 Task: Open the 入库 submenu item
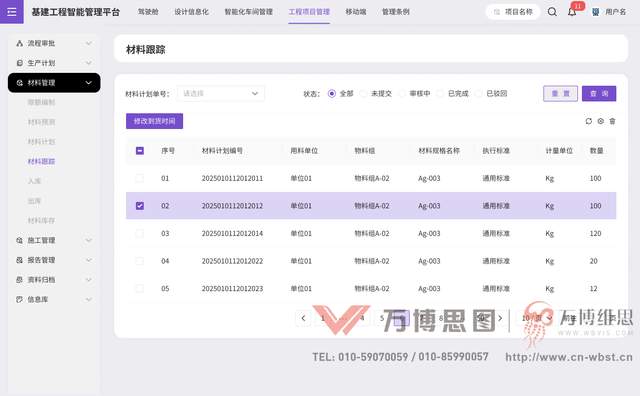(x=34, y=181)
